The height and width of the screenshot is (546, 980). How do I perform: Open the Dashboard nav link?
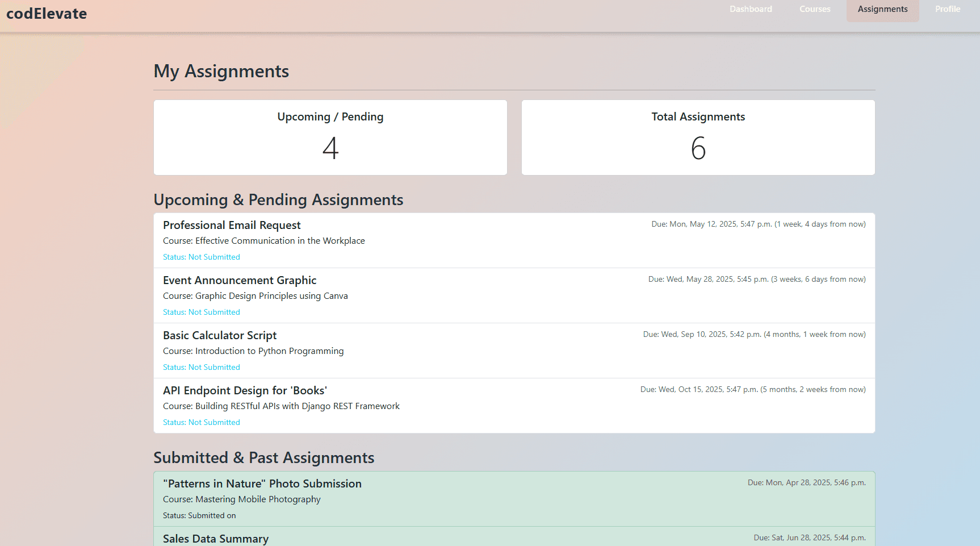(751, 9)
